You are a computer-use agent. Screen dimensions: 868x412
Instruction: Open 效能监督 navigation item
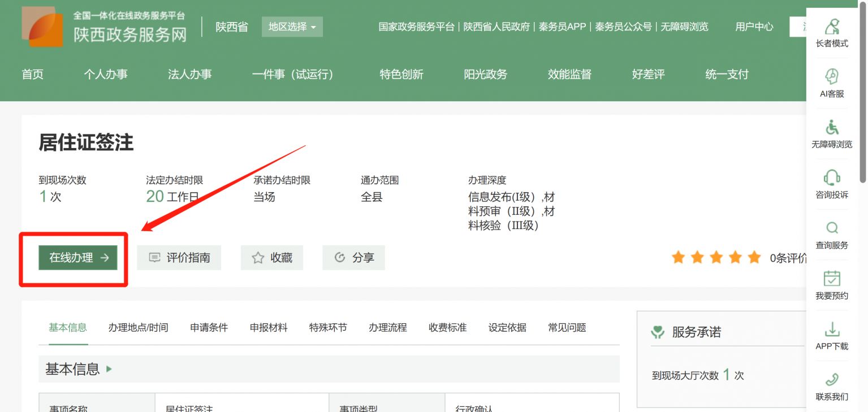[569, 74]
